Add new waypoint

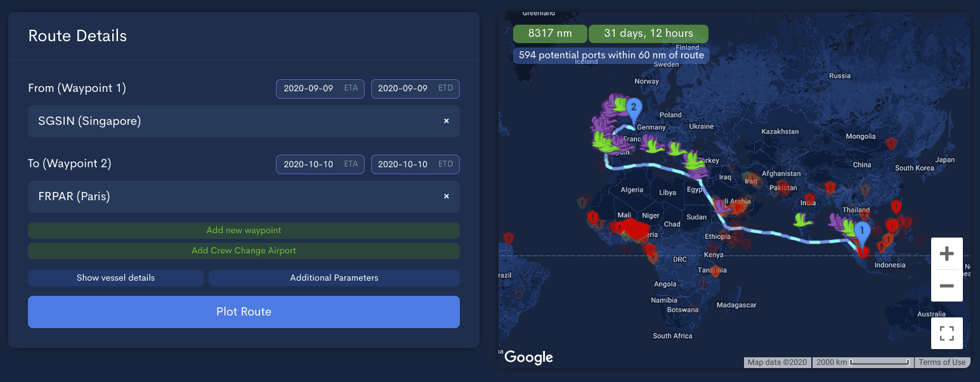pyautogui.click(x=244, y=231)
